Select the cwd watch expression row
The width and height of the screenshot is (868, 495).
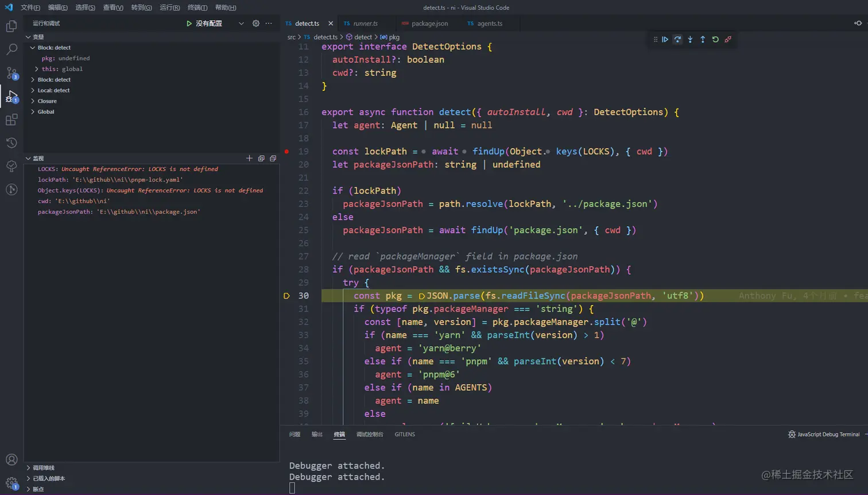(152, 201)
